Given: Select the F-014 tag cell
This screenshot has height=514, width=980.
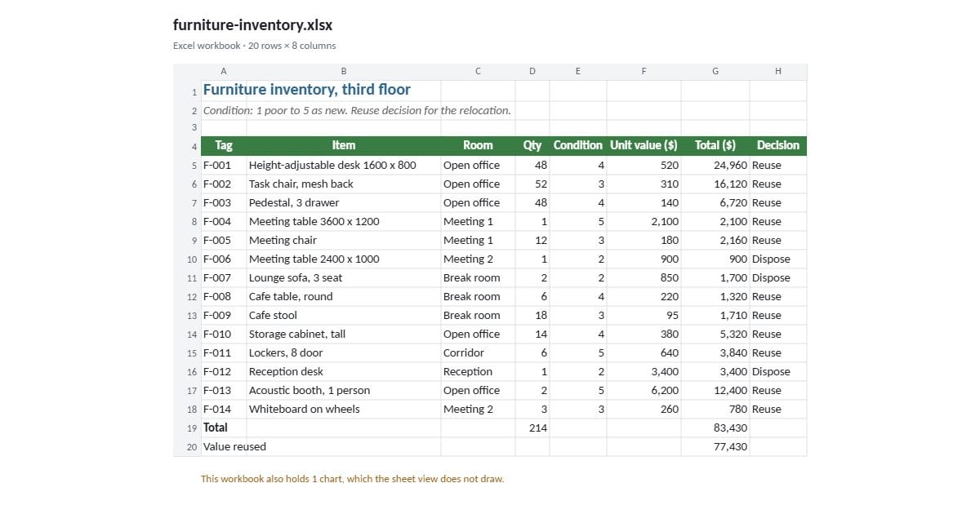Looking at the screenshot, I should tap(224, 409).
